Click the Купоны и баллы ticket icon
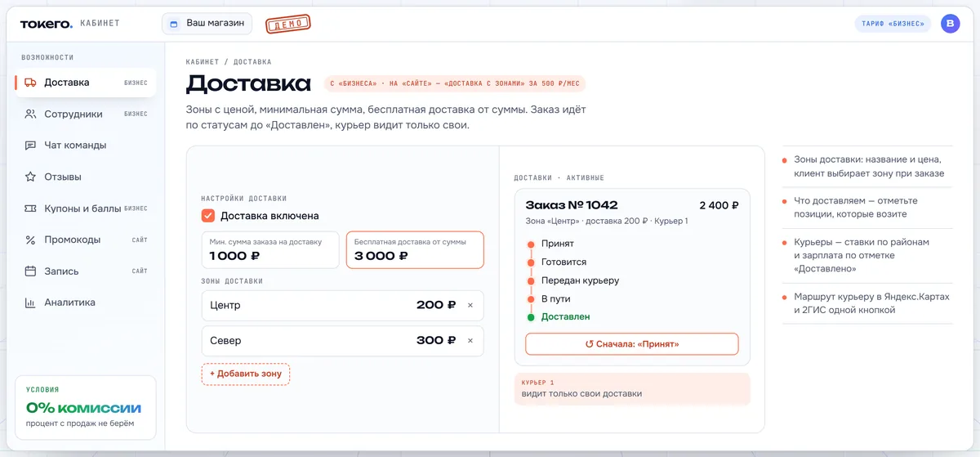Screen dimensions: 980x457 pos(30,208)
